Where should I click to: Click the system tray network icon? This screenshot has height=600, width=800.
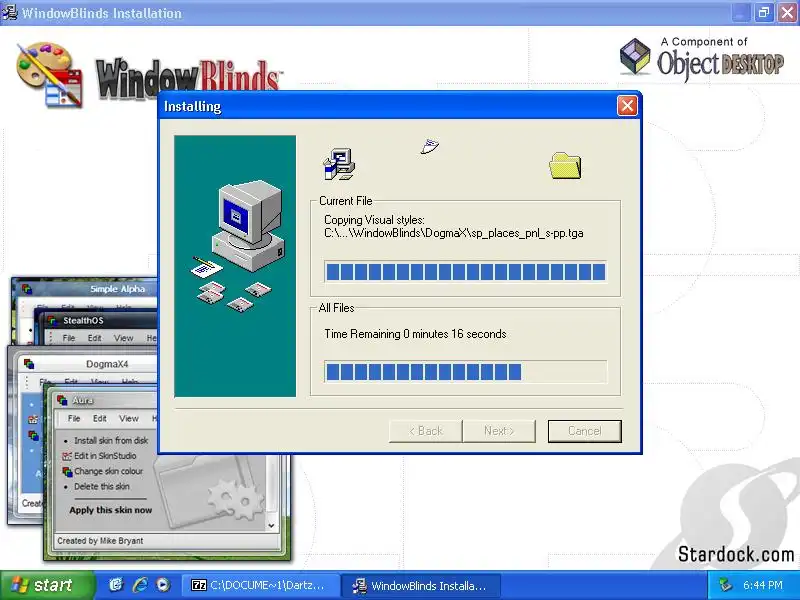point(725,585)
